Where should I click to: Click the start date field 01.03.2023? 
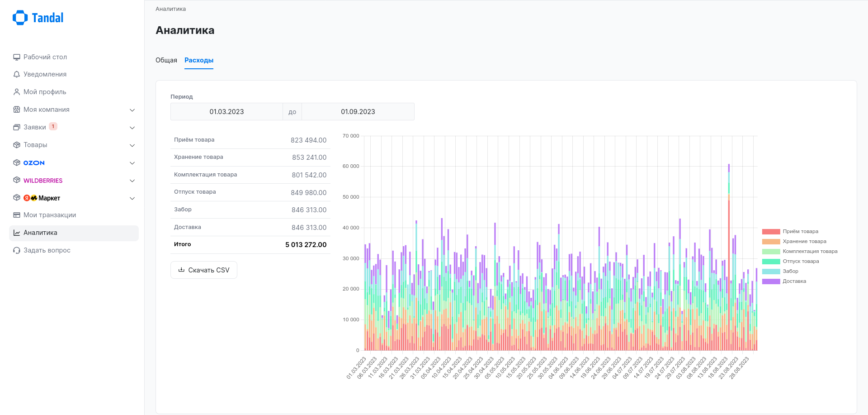click(226, 112)
